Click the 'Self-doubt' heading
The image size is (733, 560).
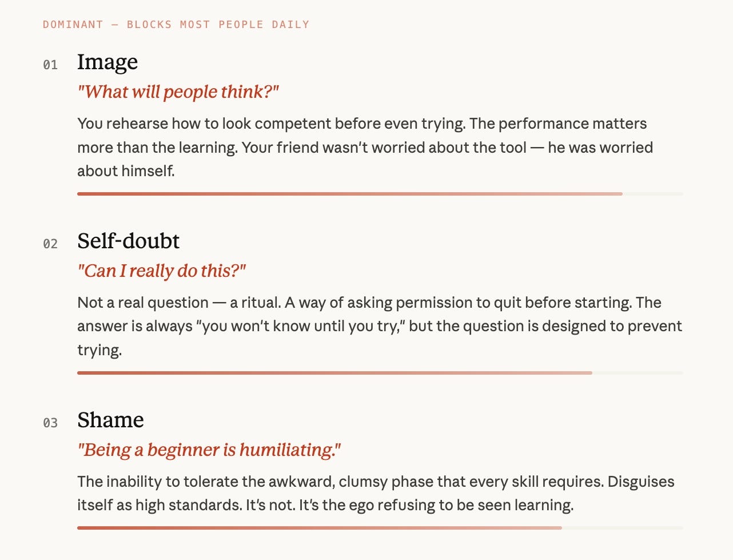129,241
